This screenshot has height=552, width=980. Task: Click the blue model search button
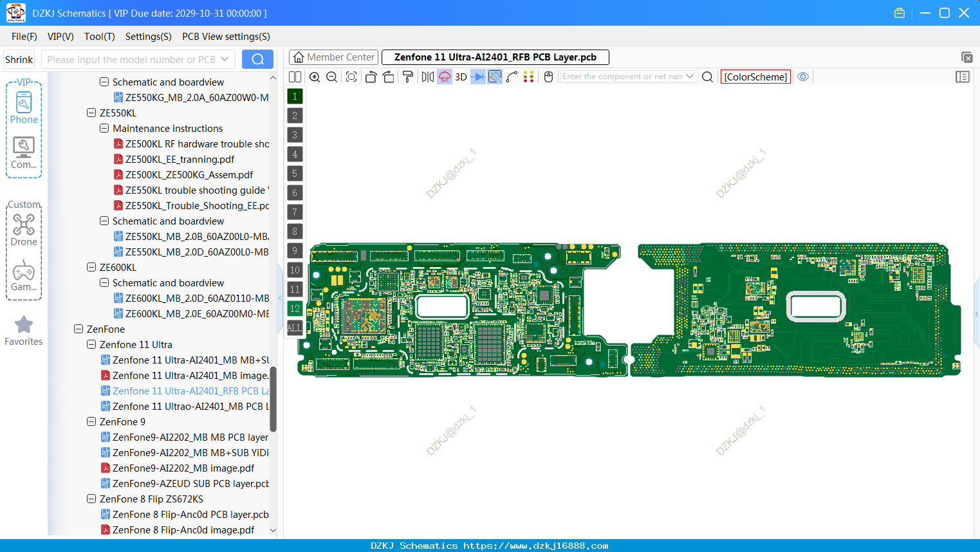[x=257, y=59]
